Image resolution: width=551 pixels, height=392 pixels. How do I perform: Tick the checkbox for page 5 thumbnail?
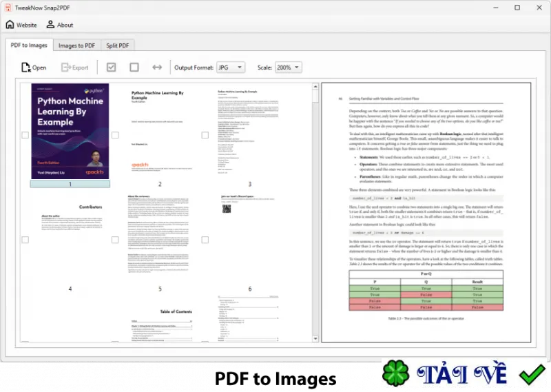(115, 240)
